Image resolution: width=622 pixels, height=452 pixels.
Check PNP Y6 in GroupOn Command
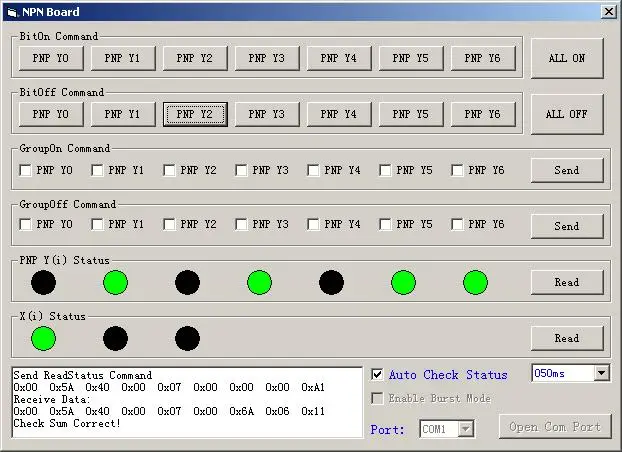[457, 170]
